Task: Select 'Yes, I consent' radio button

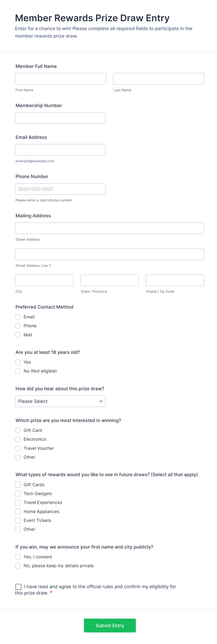Action: pos(18,556)
